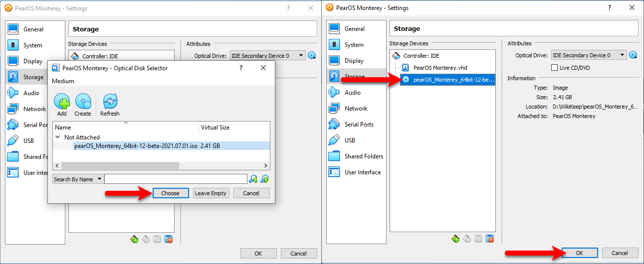Screen dimensions: 644x264
Task: Click the add attachment icon in right Settings window
Action: click(x=478, y=239)
